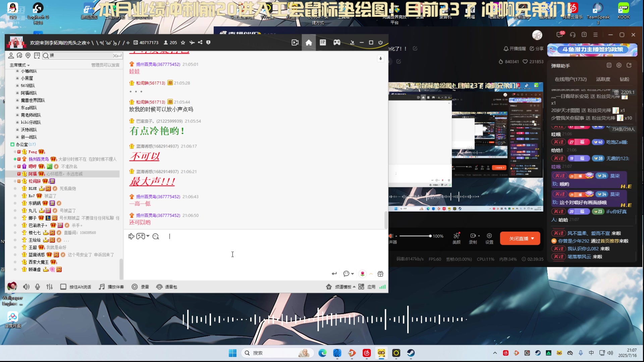Select user 蓝滴诱惑 in the member list
The image size is (644, 362).
point(37,255)
